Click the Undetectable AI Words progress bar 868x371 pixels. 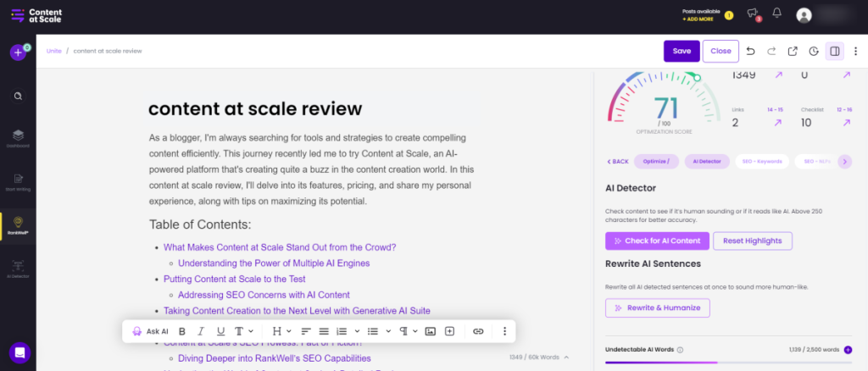[x=728, y=363]
